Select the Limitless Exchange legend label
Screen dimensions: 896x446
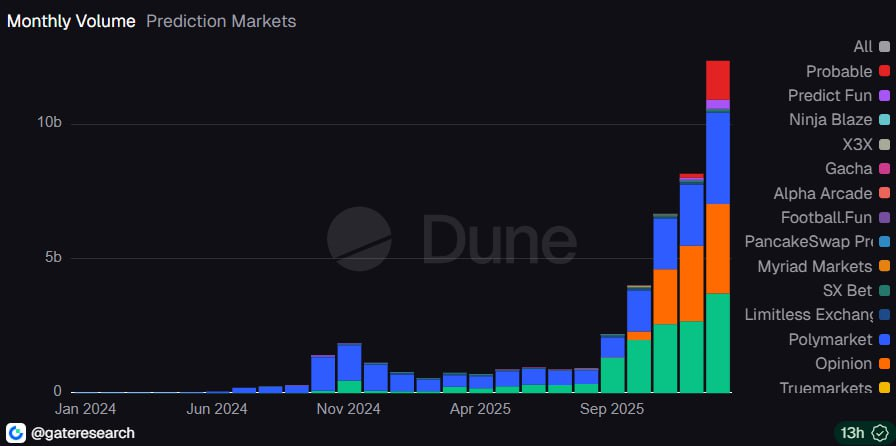[x=809, y=315]
